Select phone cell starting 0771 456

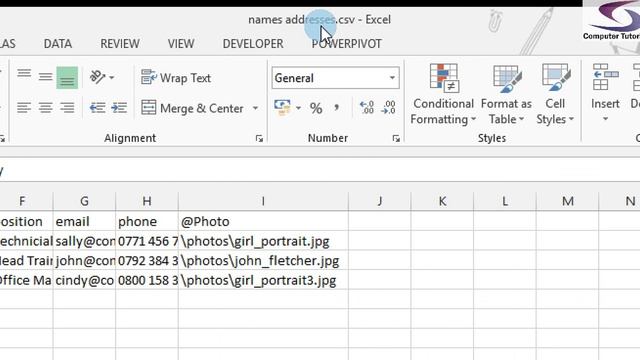(147, 241)
